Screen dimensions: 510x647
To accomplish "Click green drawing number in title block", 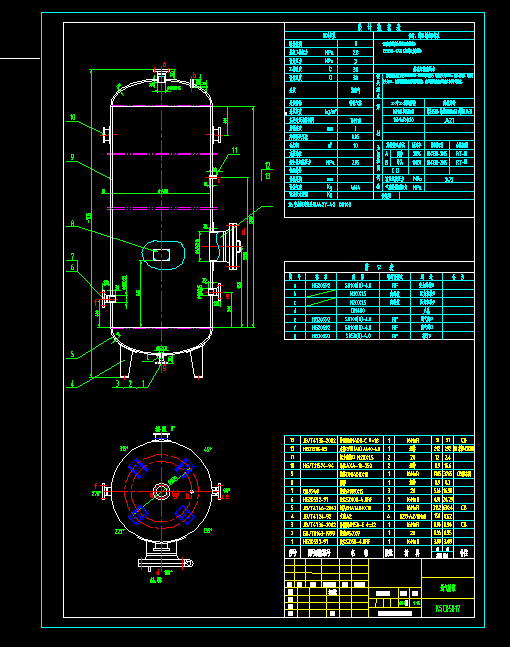I will 448,608.
